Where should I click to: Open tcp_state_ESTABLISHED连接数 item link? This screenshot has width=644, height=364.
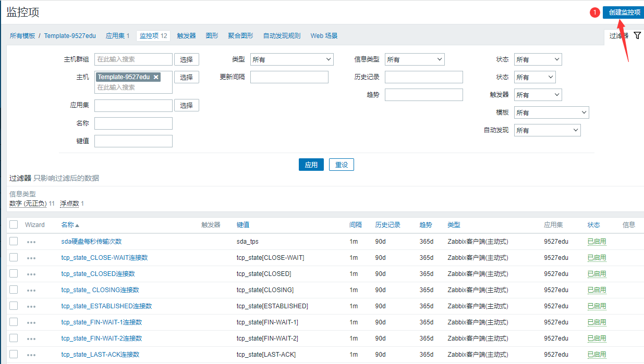point(106,306)
